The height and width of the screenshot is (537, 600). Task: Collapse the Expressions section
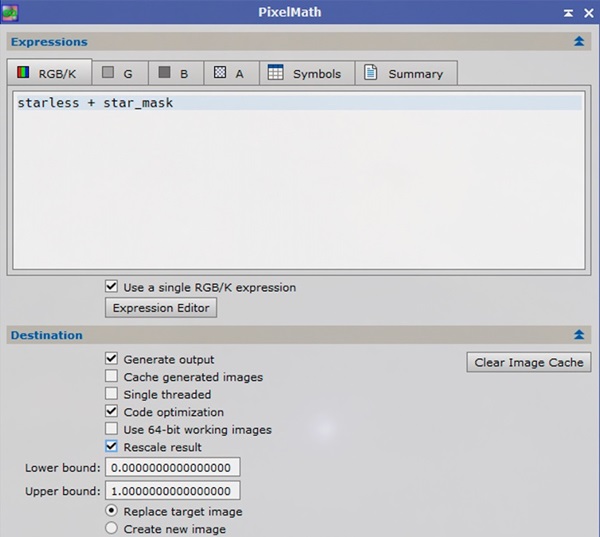[x=579, y=41]
